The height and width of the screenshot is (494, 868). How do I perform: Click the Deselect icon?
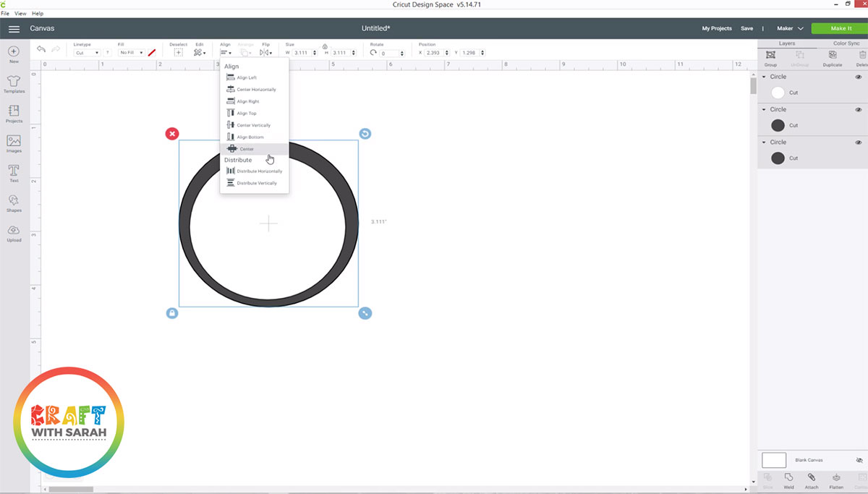178,53
